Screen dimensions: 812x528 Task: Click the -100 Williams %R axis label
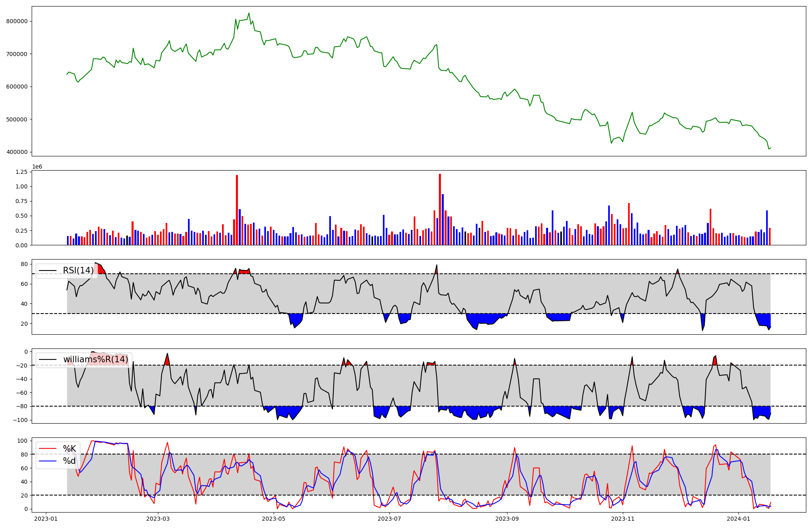[x=20, y=420]
